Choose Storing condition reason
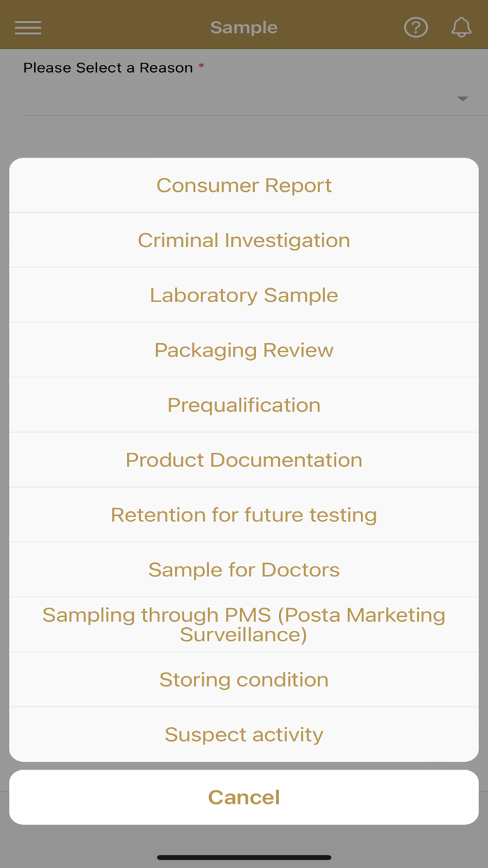Screen dimensions: 488x868 tap(244, 680)
